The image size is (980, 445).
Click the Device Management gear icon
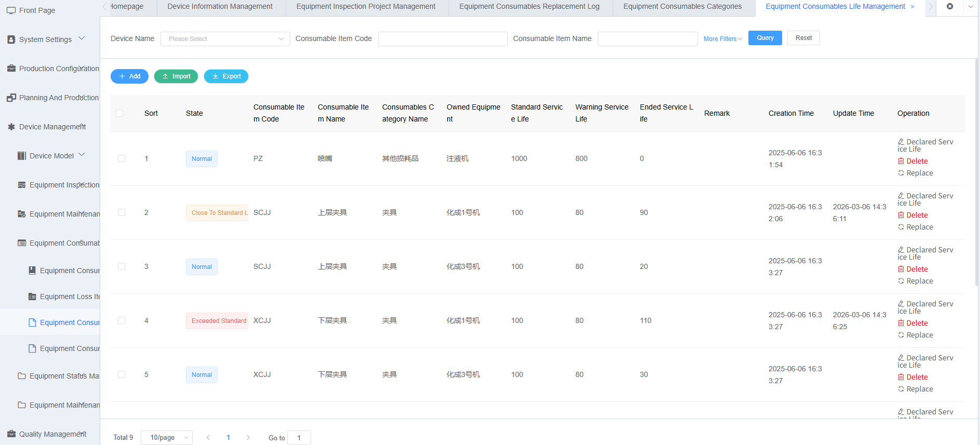pyautogui.click(x=11, y=127)
